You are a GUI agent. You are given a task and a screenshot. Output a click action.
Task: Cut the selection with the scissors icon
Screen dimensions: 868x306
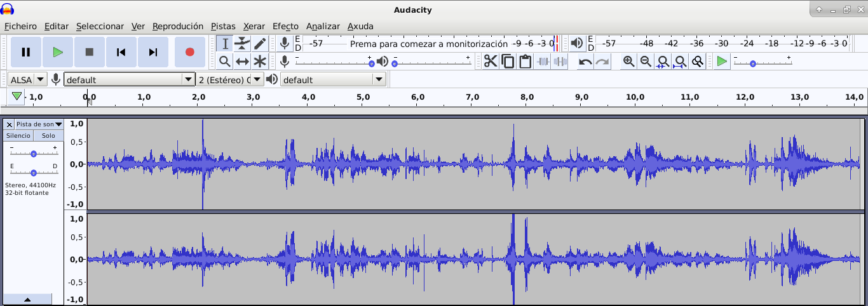pyautogui.click(x=491, y=61)
